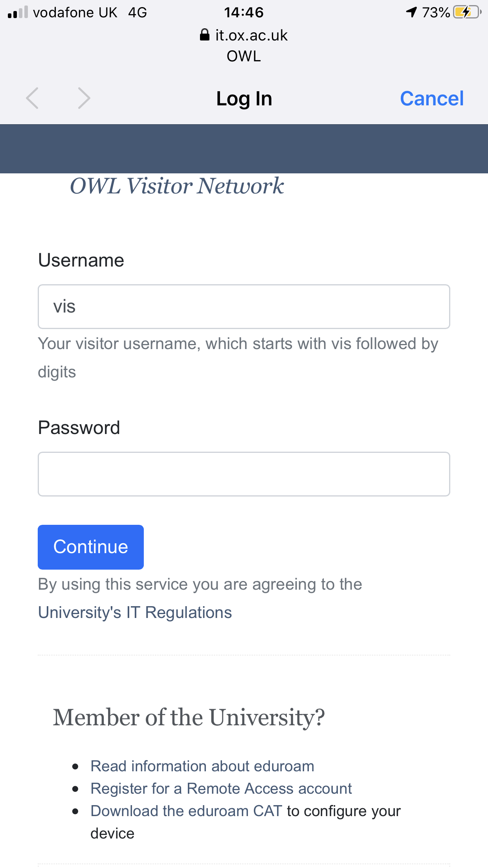Tap the 73% battery percentage
Viewport: 488px width, 868px height.
point(435,13)
